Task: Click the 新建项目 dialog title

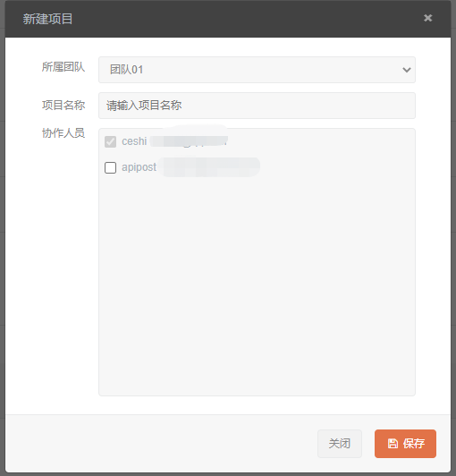Action: tap(47, 19)
